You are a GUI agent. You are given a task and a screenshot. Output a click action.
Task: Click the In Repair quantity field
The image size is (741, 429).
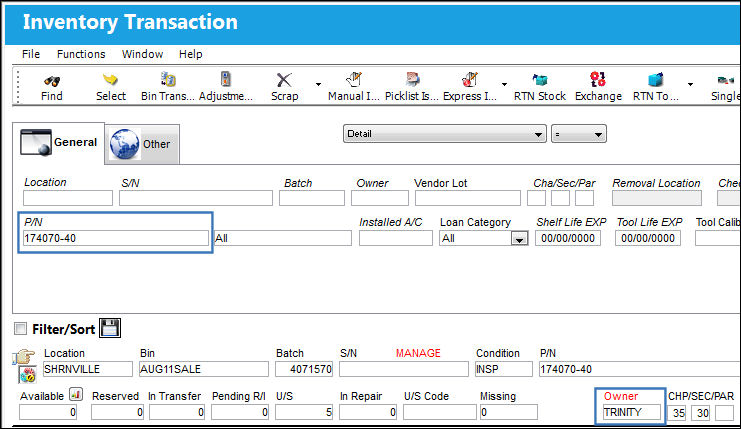coord(368,412)
